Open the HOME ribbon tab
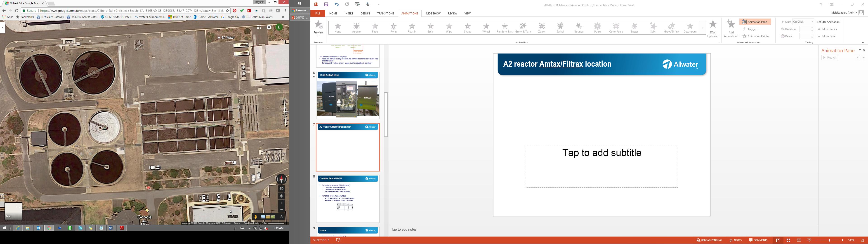 click(333, 14)
